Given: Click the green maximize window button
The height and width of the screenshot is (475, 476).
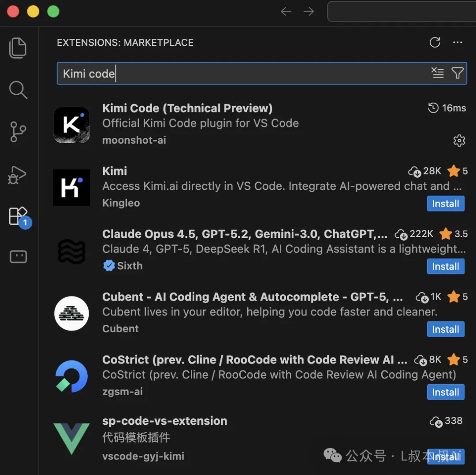Looking at the screenshot, I should pyautogui.click(x=53, y=11).
